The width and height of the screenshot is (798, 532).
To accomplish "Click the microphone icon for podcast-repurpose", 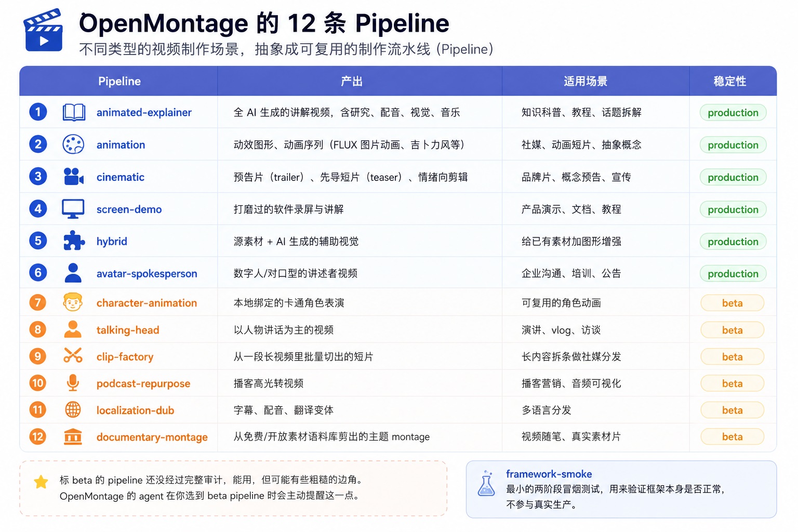I will (73, 383).
